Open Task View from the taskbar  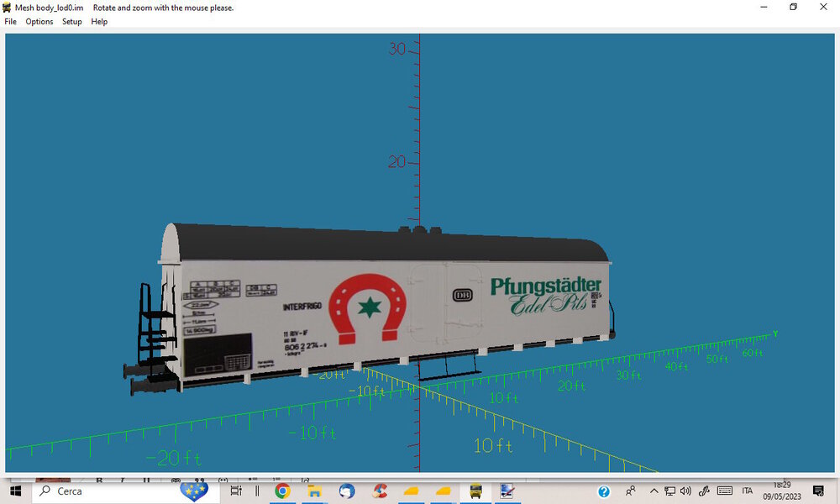236,491
